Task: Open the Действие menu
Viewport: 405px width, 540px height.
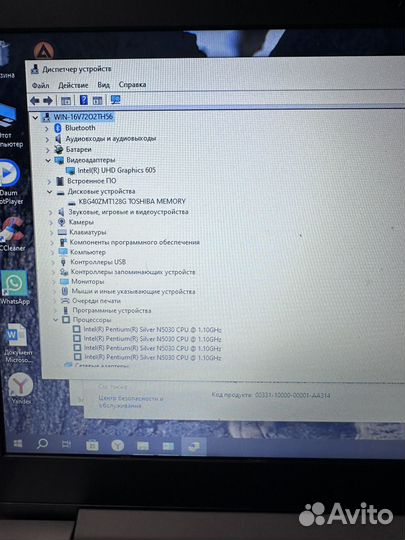Action: point(73,85)
